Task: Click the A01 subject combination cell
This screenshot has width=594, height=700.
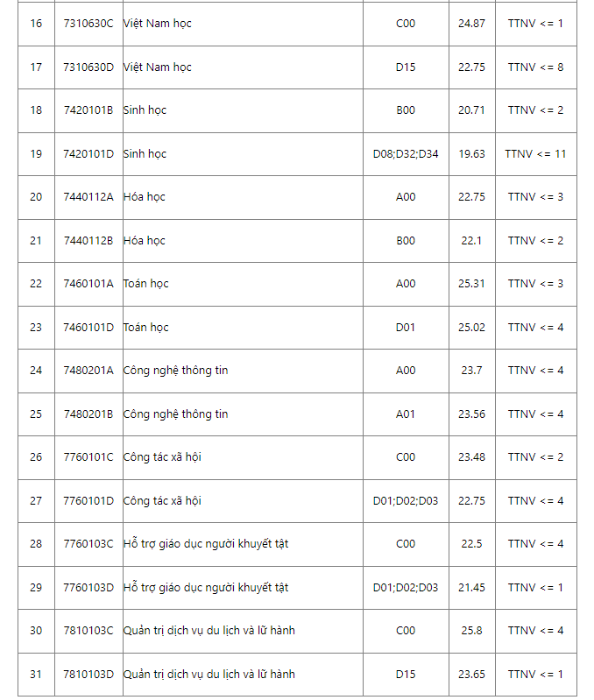Action: (x=406, y=414)
